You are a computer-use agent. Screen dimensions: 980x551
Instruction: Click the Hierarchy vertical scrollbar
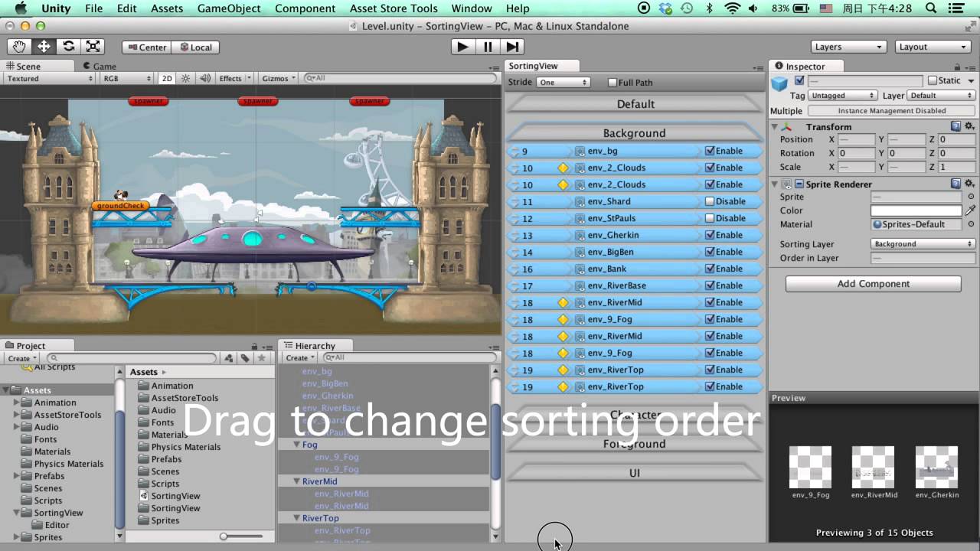coord(495,442)
